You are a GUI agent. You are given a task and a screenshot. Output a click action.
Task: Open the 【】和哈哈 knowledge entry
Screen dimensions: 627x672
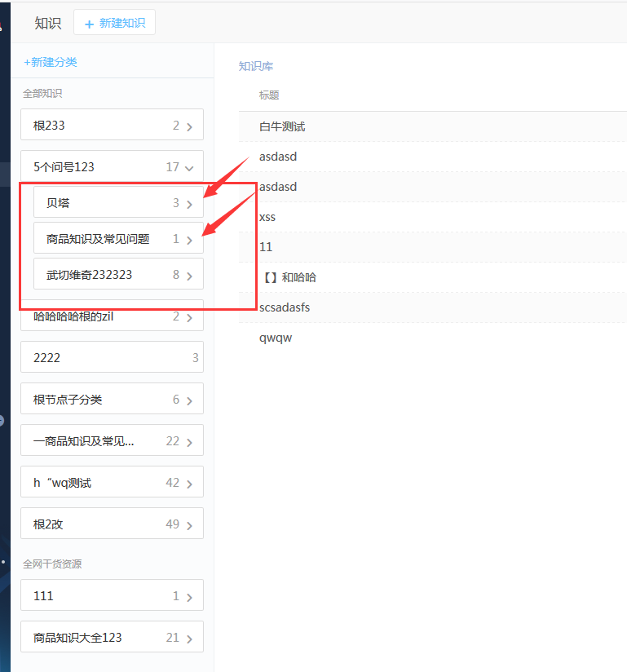[288, 277]
